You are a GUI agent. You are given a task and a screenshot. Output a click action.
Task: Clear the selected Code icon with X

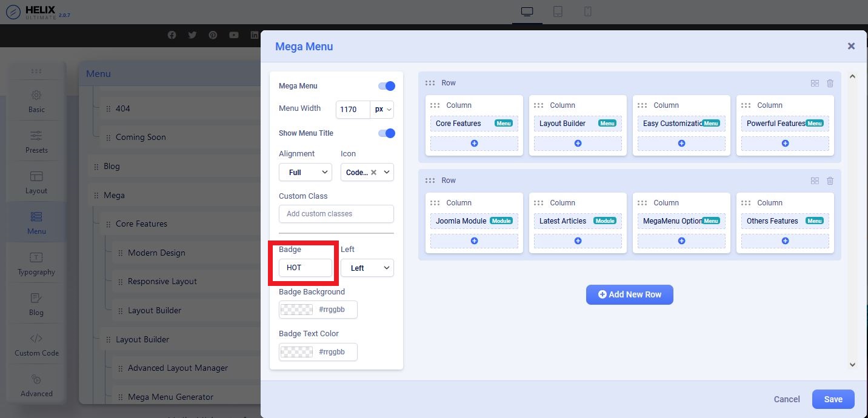373,173
